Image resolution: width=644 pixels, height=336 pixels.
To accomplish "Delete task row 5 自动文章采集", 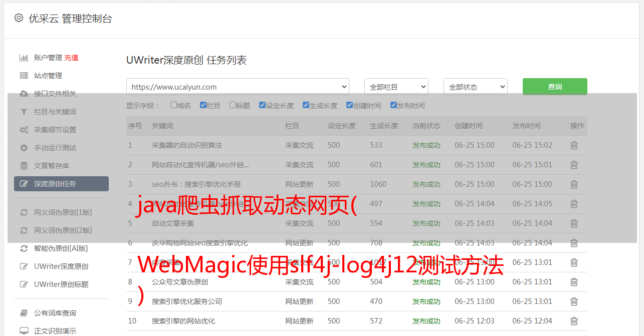I will point(574,223).
